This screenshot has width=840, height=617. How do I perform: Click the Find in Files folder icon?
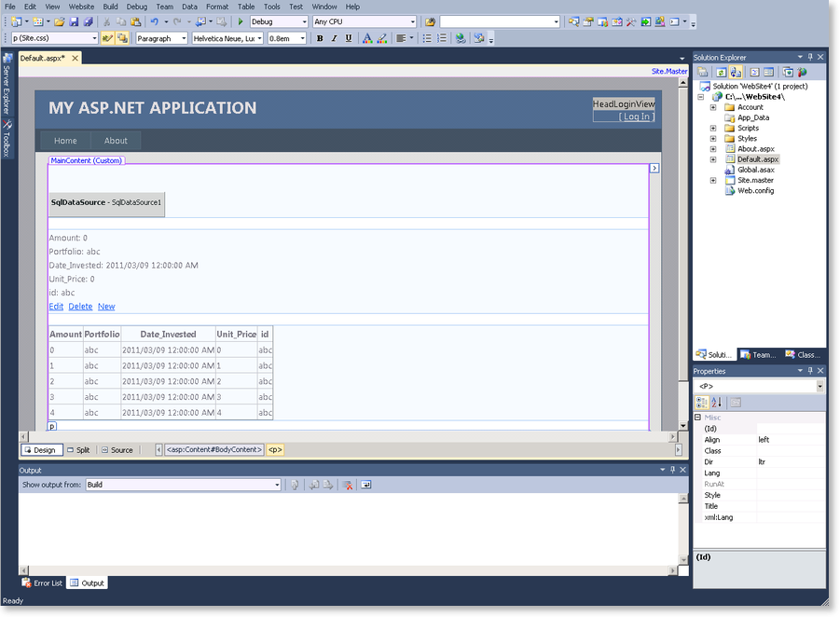click(x=430, y=22)
